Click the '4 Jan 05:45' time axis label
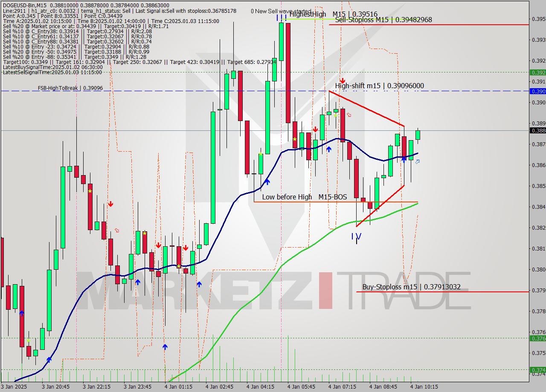The height and width of the screenshot is (392, 546). coord(302,387)
